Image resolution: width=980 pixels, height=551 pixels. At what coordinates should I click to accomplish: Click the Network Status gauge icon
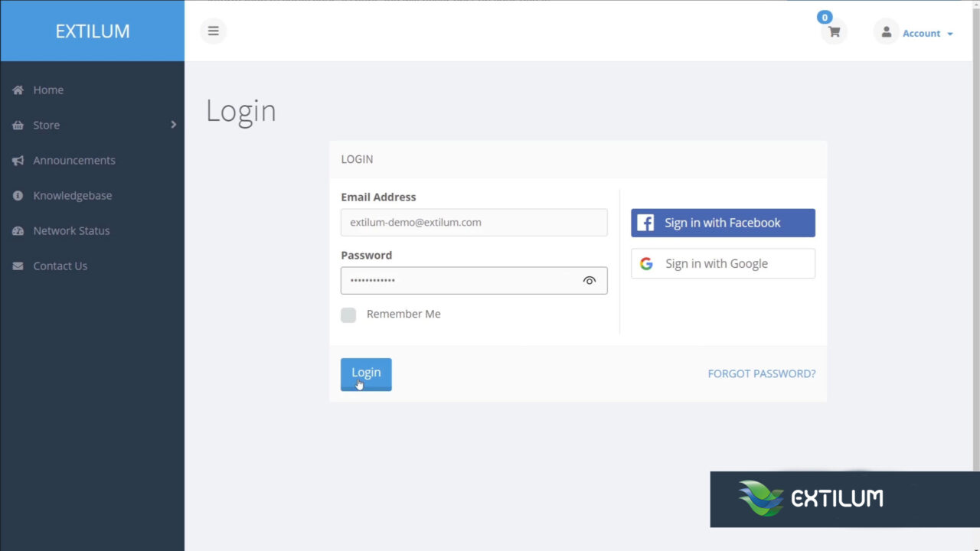[x=18, y=231]
